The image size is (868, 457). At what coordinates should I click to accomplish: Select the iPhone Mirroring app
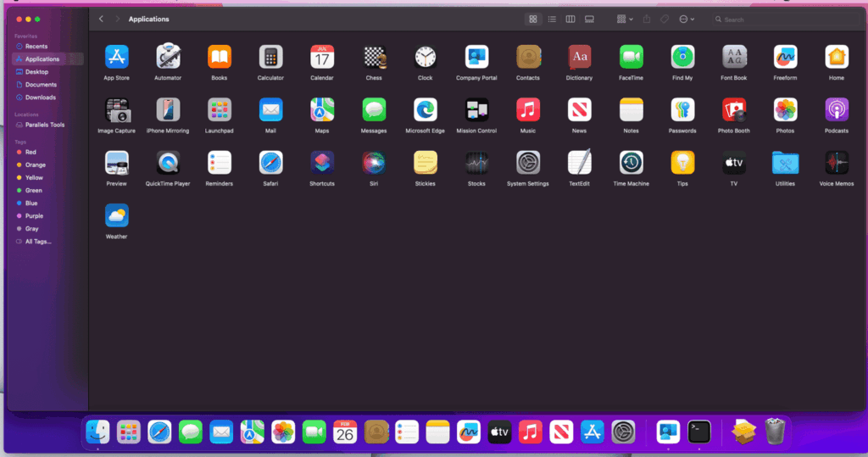(x=168, y=110)
